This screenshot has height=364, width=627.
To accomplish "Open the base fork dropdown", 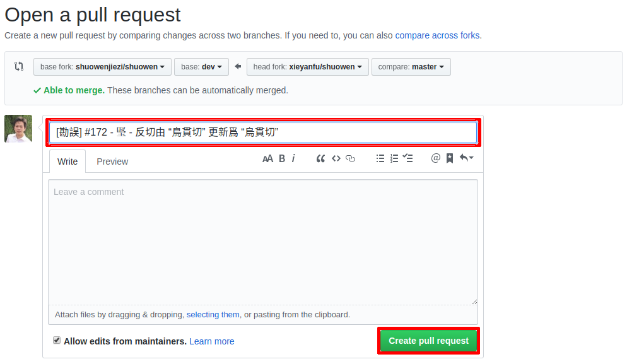I will tap(102, 67).
